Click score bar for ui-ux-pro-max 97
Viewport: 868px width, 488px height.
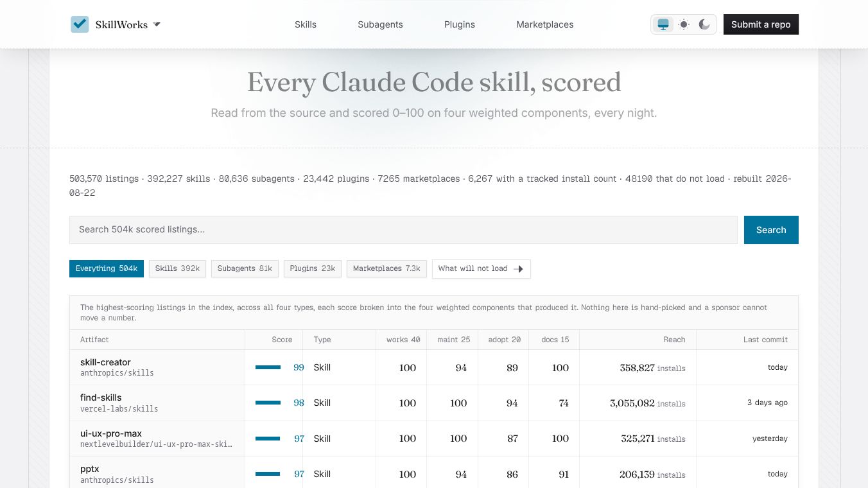(268, 439)
